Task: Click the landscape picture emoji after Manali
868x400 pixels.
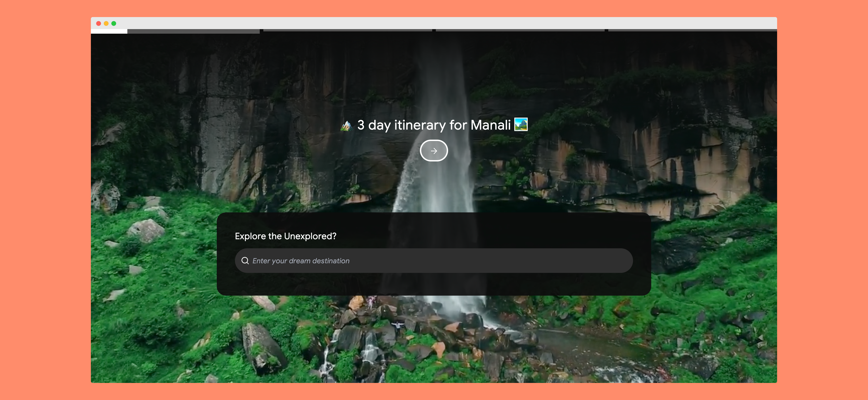Action: pos(521,124)
